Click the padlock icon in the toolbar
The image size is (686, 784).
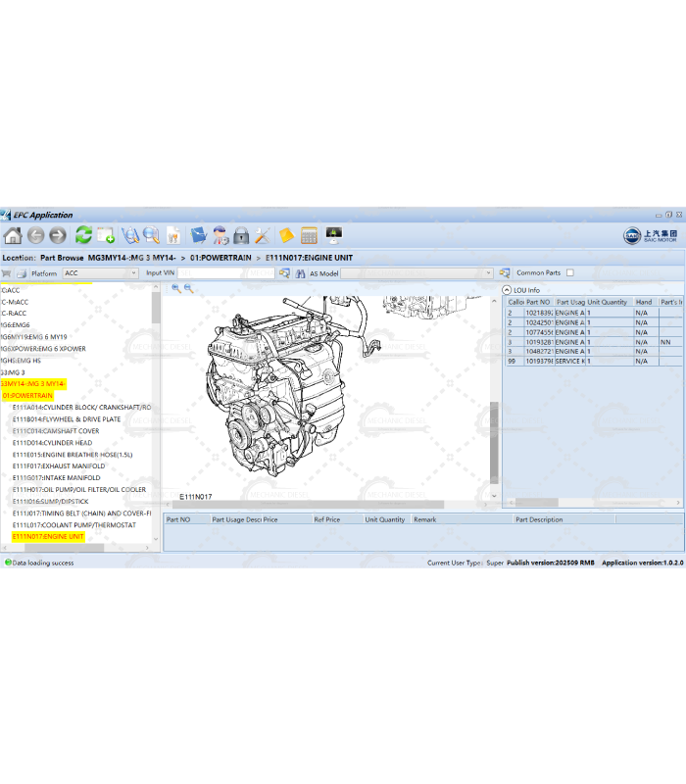240,235
